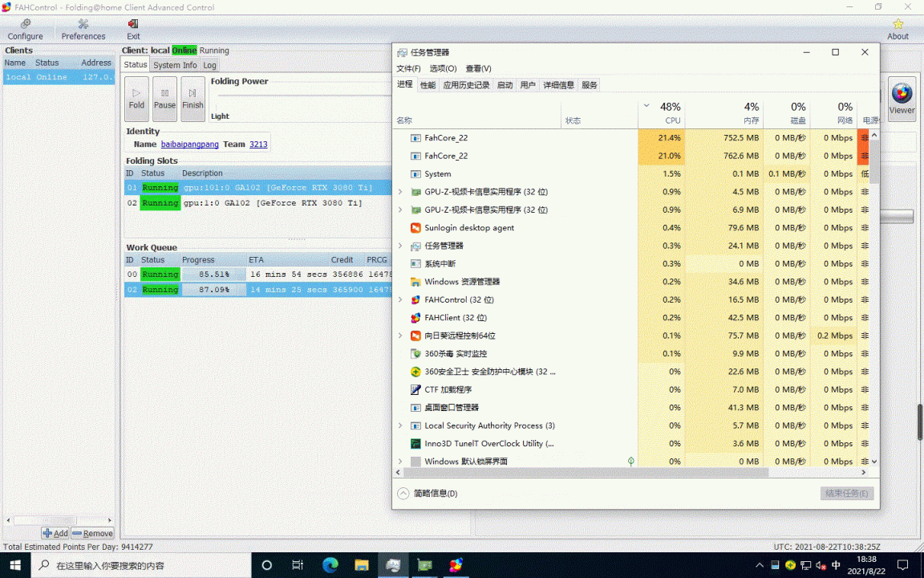Select the FahCore_22 icon at 21.4% CPU
This screenshot has height=578, width=924.
click(415, 138)
